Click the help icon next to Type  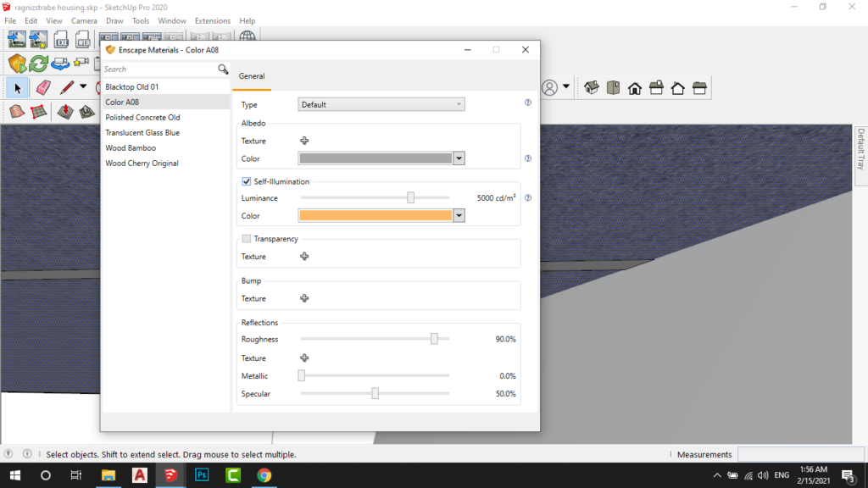[x=527, y=103]
